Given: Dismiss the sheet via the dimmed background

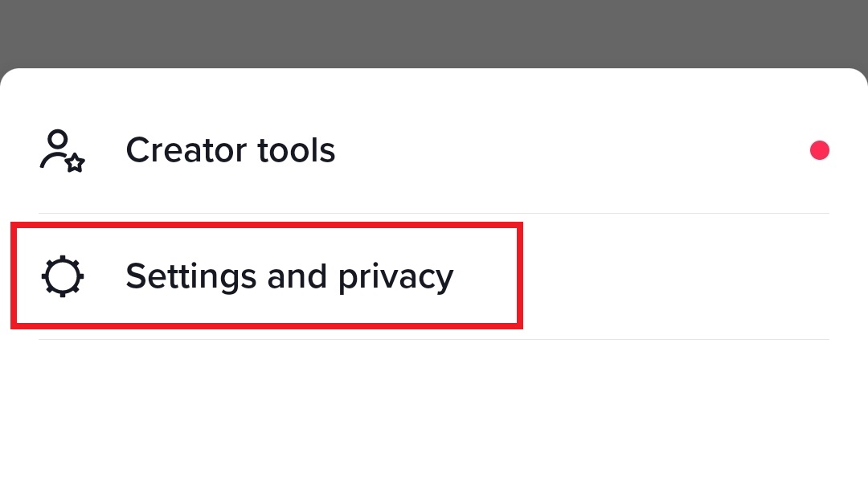Looking at the screenshot, I should pos(434,32).
